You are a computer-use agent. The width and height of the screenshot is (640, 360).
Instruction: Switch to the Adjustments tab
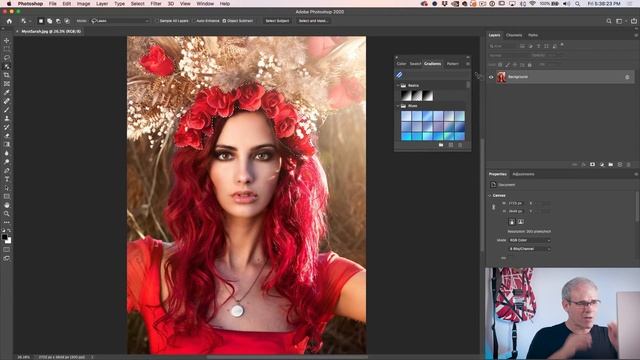pos(523,174)
